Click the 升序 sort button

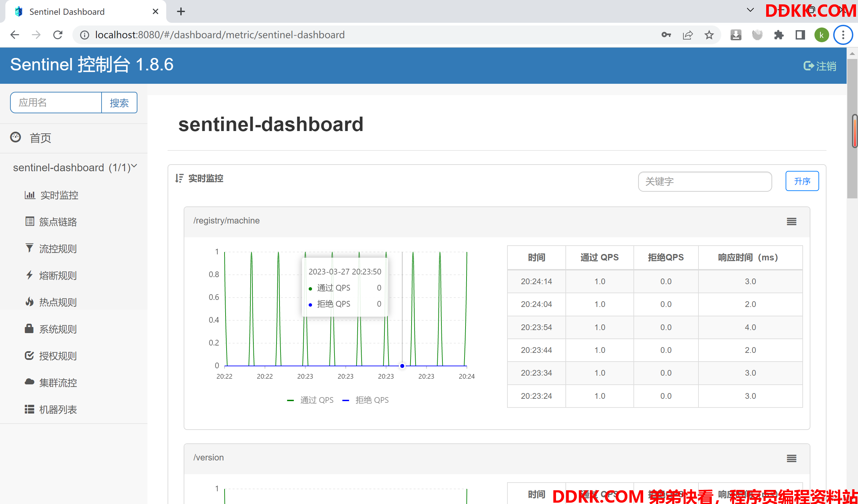tap(802, 181)
